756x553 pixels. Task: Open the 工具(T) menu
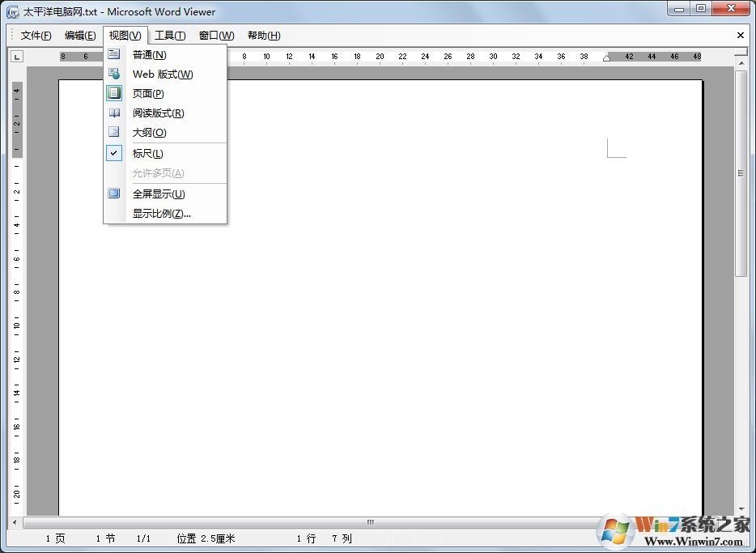170,35
